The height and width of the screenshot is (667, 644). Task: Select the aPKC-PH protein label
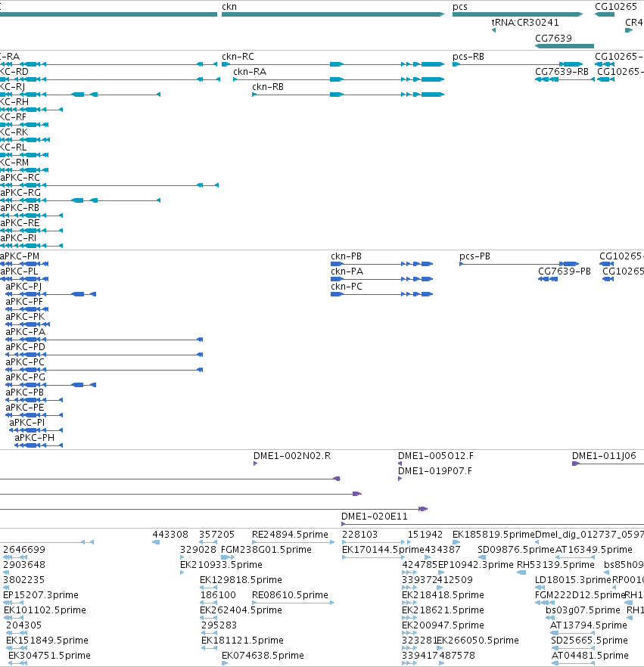point(35,438)
